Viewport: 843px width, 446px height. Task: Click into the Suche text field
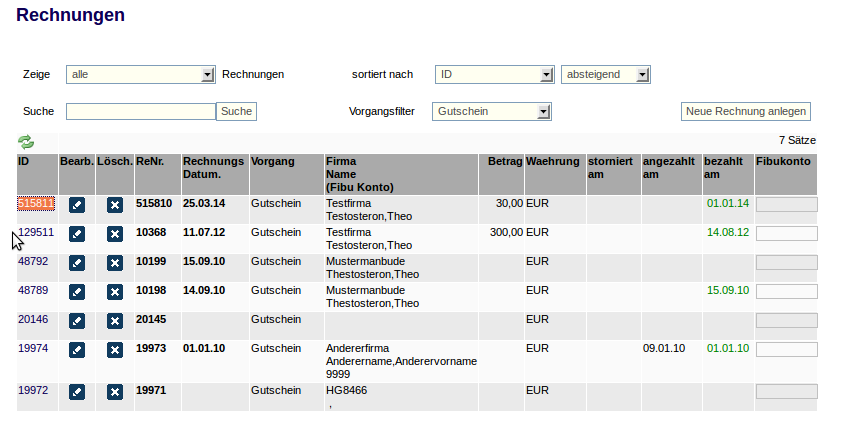[x=141, y=111]
